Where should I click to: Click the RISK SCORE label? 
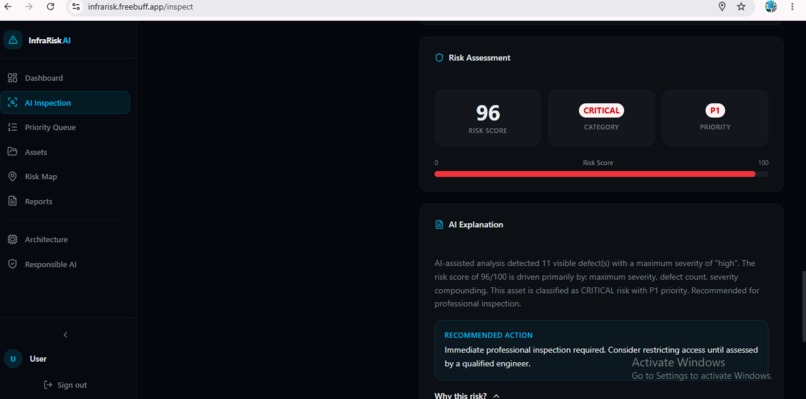click(488, 131)
